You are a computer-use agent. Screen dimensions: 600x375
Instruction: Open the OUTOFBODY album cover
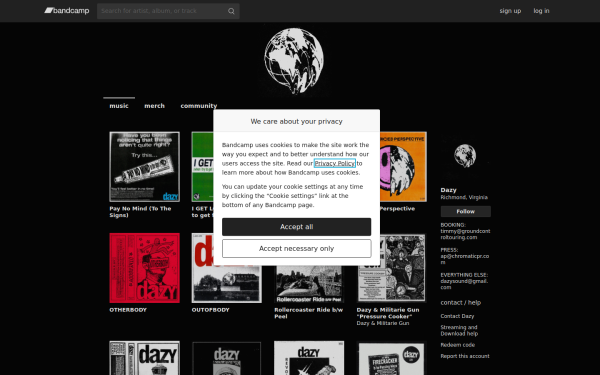pyautogui.click(x=227, y=284)
